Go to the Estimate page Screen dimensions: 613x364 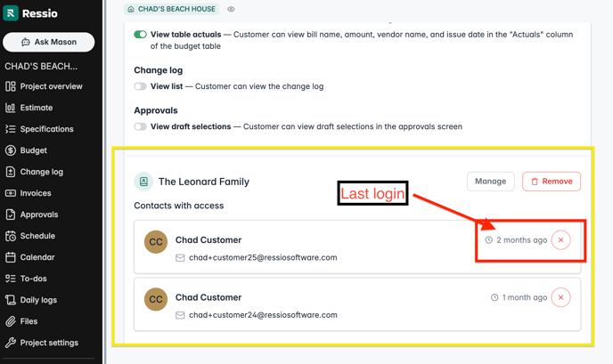(37, 108)
